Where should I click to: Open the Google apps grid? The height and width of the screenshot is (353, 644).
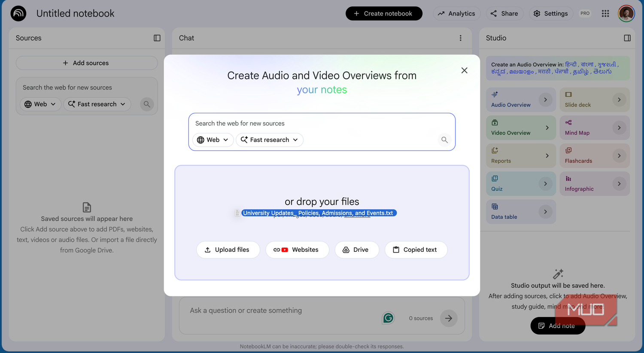click(x=605, y=13)
